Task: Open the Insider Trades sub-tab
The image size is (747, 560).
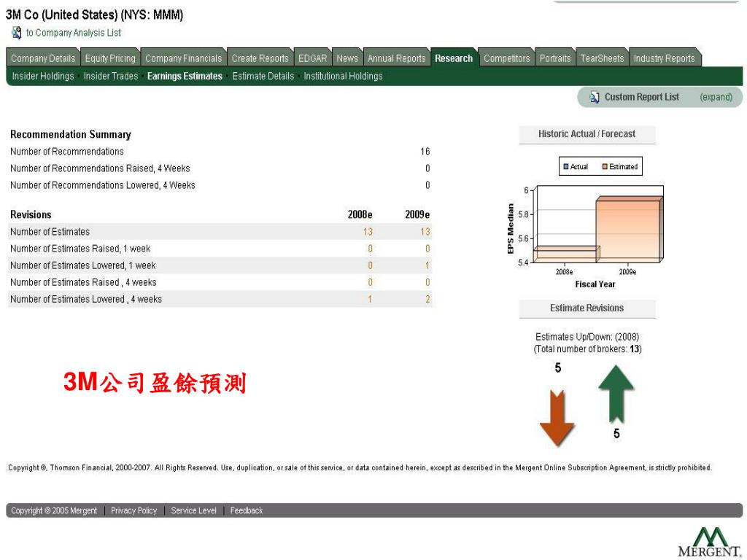Action: click(x=111, y=76)
